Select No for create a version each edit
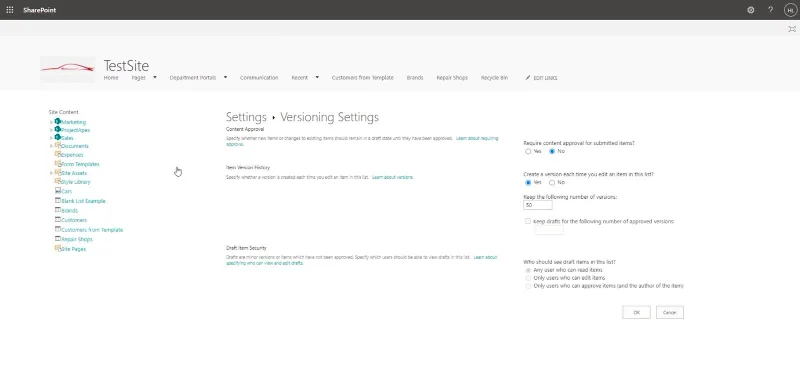 [552, 183]
